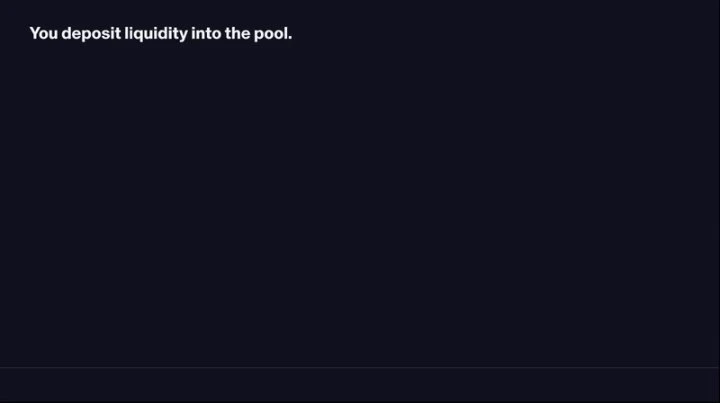Click the letter u in "You"

53,34
